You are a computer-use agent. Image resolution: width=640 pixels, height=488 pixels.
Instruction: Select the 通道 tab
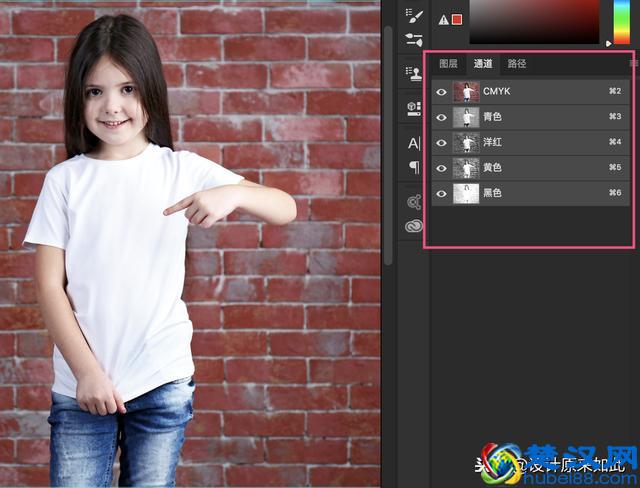coord(483,64)
